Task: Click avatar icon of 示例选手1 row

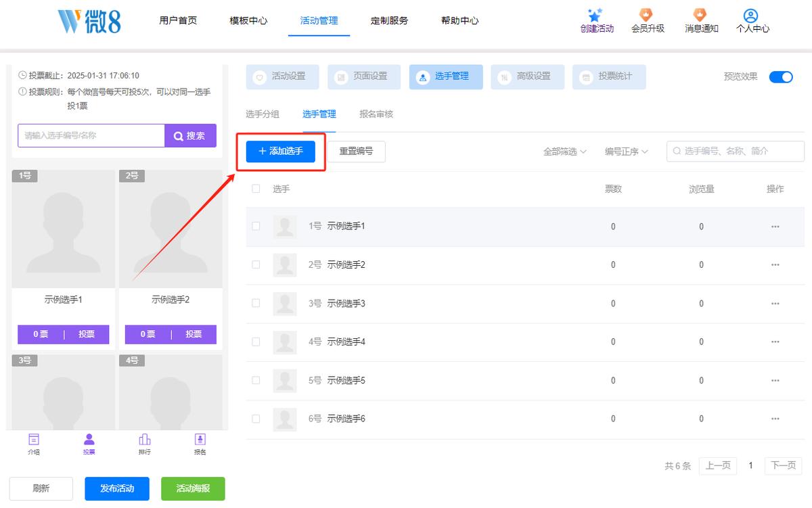Action: pyautogui.click(x=285, y=227)
